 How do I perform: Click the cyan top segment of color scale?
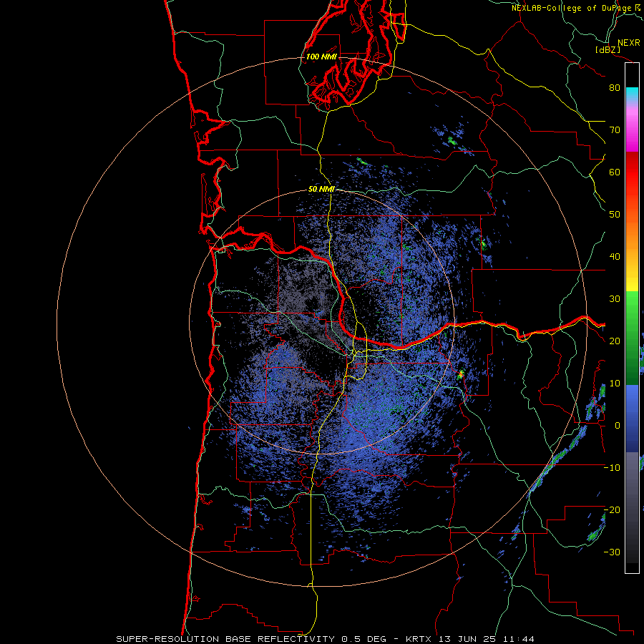pos(632,94)
